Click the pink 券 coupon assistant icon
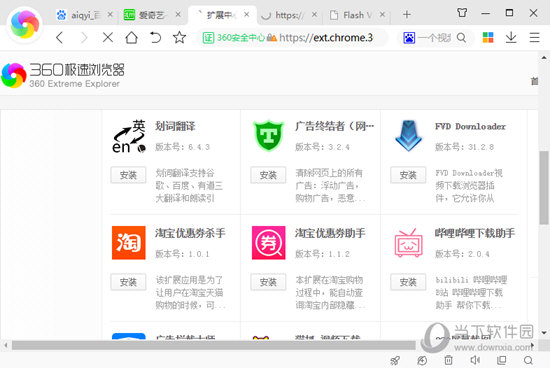Image resolution: width=550 pixels, height=368 pixels. click(268, 243)
